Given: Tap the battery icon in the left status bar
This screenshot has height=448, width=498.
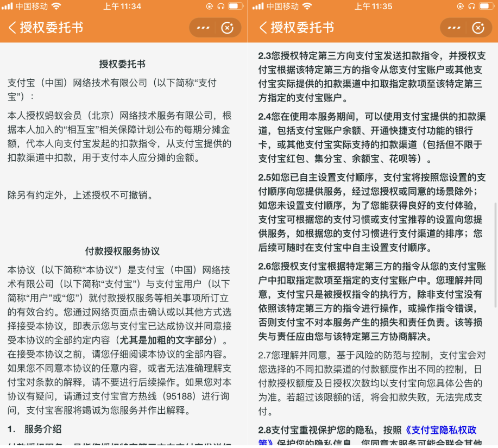Looking at the screenshot, I should [x=235, y=6].
